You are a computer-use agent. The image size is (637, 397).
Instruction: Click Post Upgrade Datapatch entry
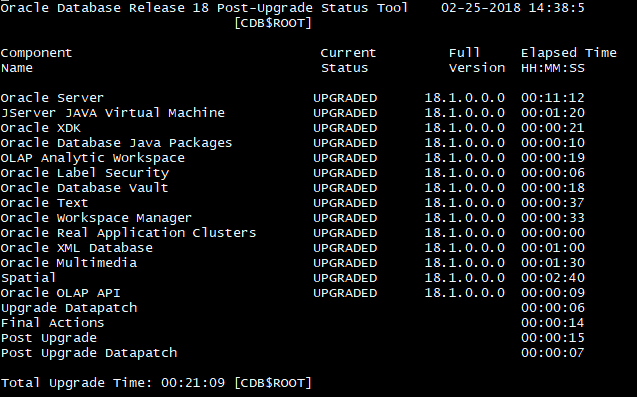(x=89, y=354)
